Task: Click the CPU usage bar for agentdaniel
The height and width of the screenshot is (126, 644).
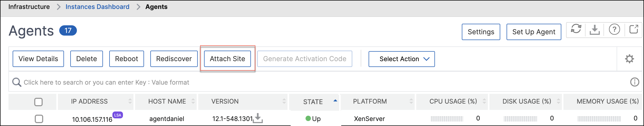Action: coord(447,119)
